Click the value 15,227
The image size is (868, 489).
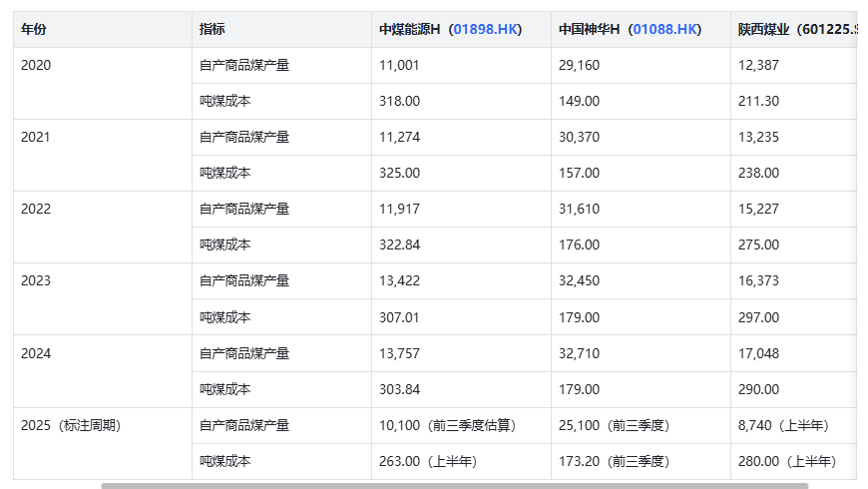[x=758, y=209]
